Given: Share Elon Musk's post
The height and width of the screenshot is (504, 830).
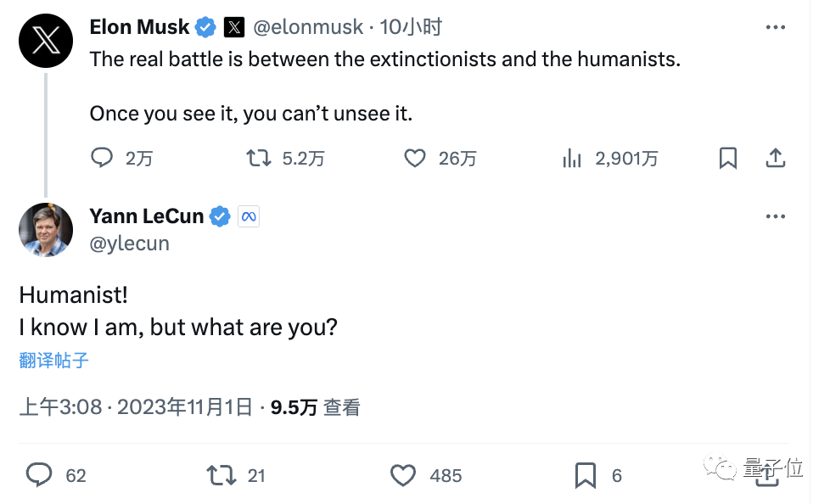Looking at the screenshot, I should point(776,158).
